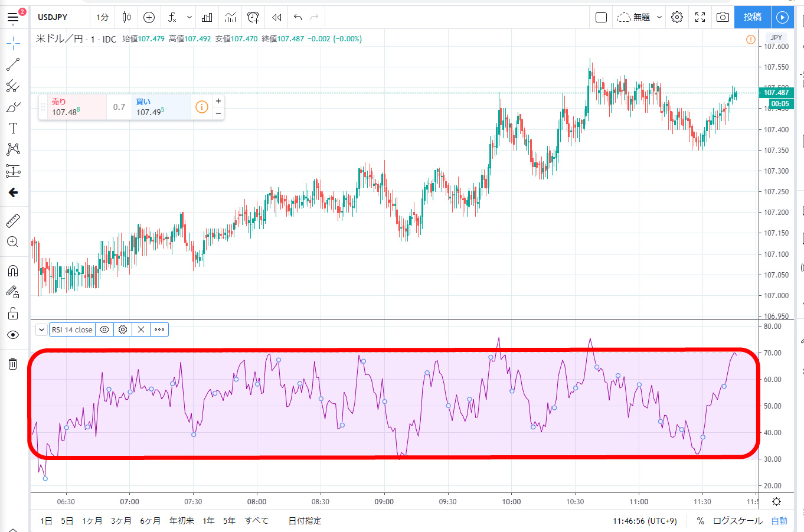Viewport: 804px width, 532px height.
Task: Remove the RSI indicator with X
Action: pyautogui.click(x=141, y=329)
